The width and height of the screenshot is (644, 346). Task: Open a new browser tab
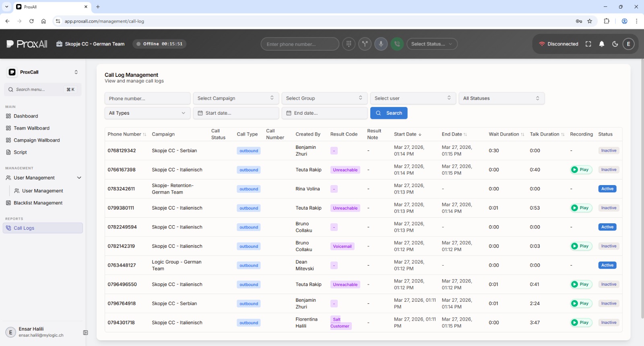(98, 7)
